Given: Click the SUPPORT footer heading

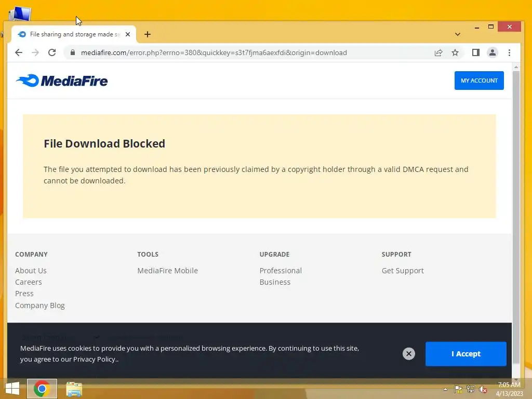Looking at the screenshot, I should click(396, 255).
